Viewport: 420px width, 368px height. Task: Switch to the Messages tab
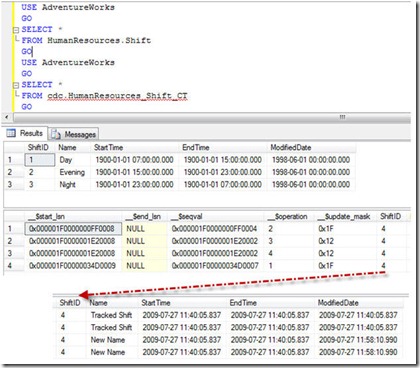point(74,134)
